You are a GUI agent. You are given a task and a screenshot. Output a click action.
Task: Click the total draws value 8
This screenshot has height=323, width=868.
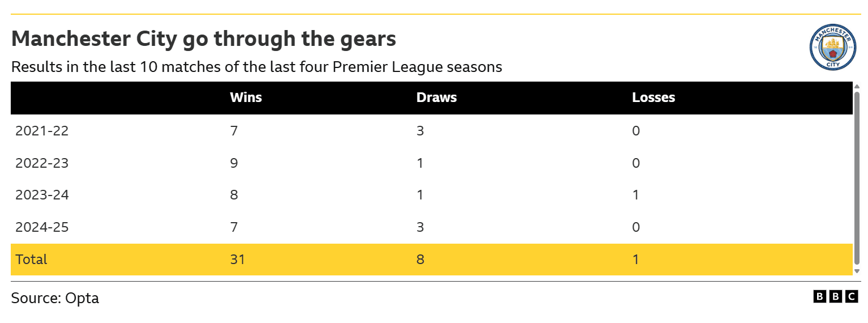pyautogui.click(x=420, y=260)
